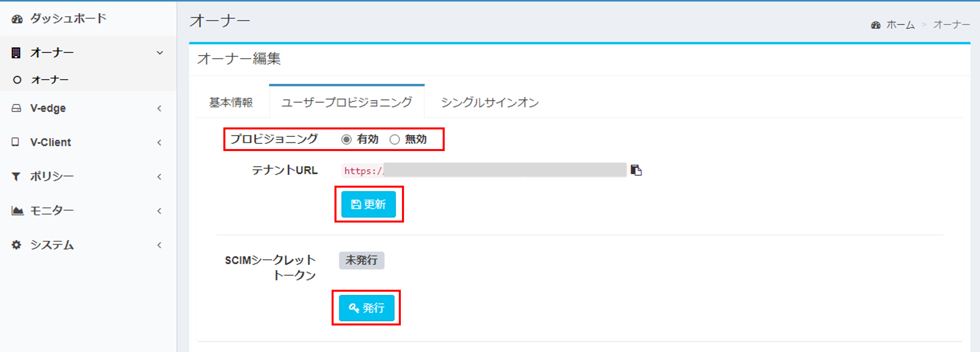
Task: Copy the tenant URL with clipboard icon
Action: (636, 170)
